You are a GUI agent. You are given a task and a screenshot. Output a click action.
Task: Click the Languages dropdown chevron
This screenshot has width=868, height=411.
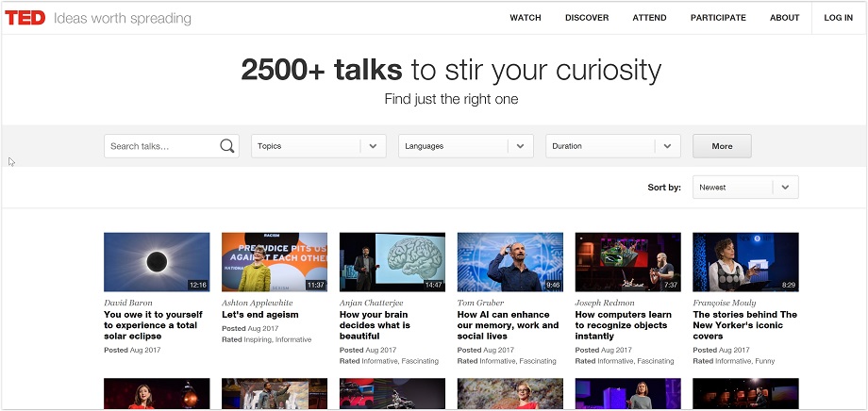coord(521,146)
